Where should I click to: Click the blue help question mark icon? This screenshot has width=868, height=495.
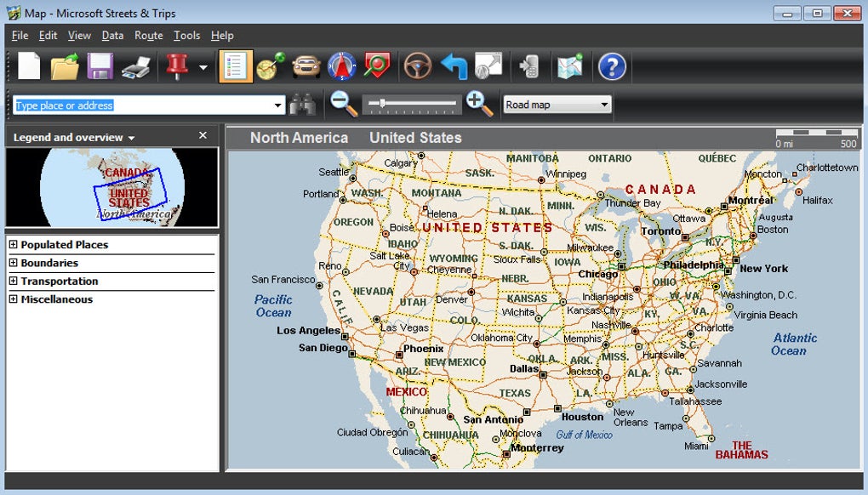[612, 66]
